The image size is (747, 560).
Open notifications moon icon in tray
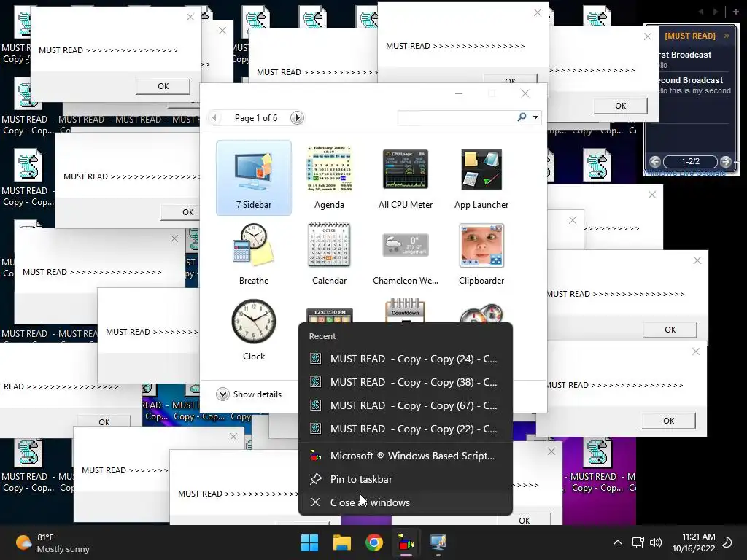(727, 542)
